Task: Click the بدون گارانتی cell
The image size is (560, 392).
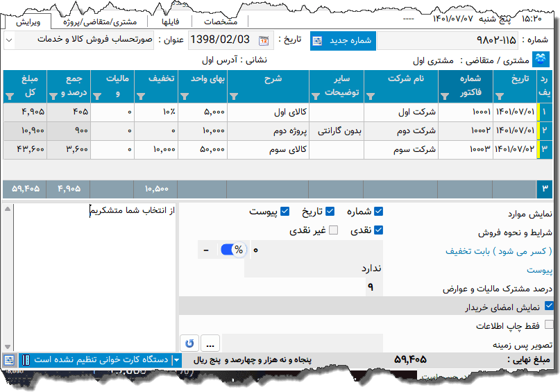Action: click(337, 131)
